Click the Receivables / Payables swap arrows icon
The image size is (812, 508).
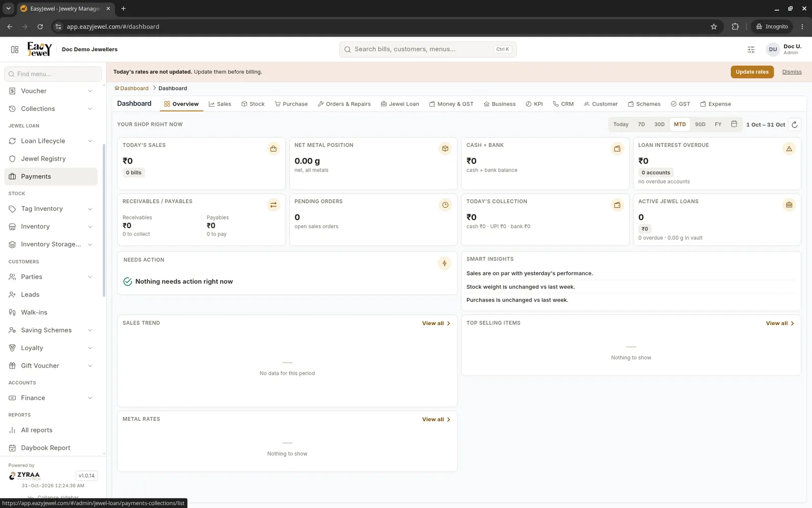click(274, 205)
